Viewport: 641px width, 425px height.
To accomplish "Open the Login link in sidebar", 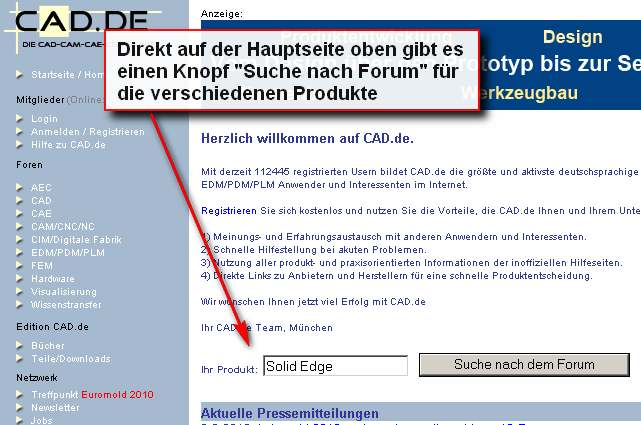I will point(44,119).
